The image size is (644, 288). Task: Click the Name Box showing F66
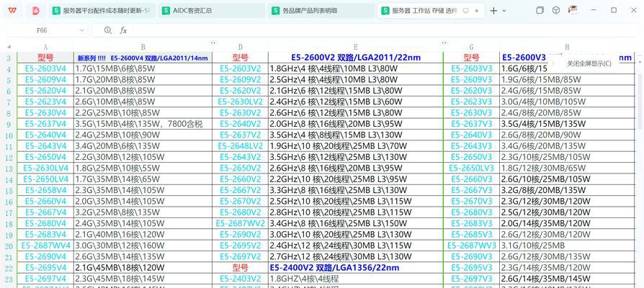(x=42, y=30)
